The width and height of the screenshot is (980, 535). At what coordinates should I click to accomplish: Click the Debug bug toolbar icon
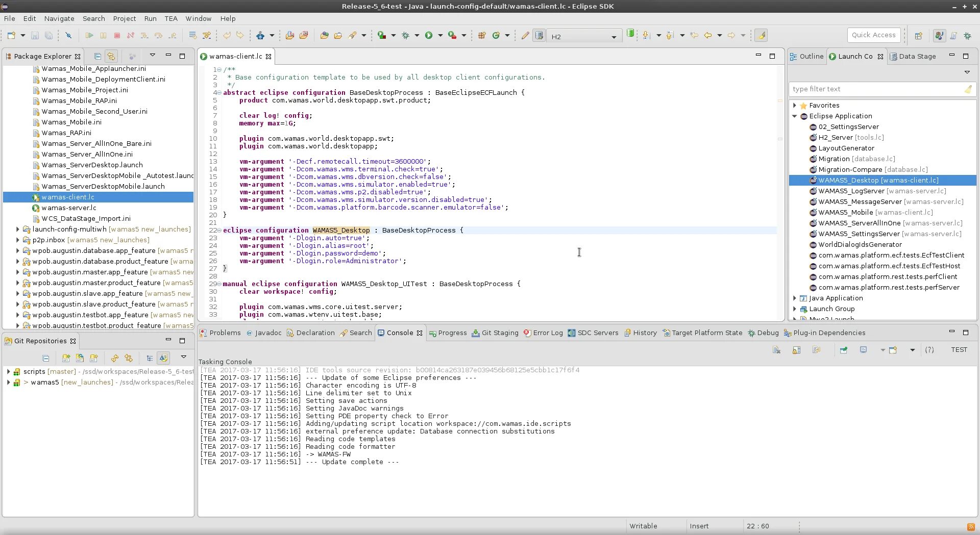406,36
